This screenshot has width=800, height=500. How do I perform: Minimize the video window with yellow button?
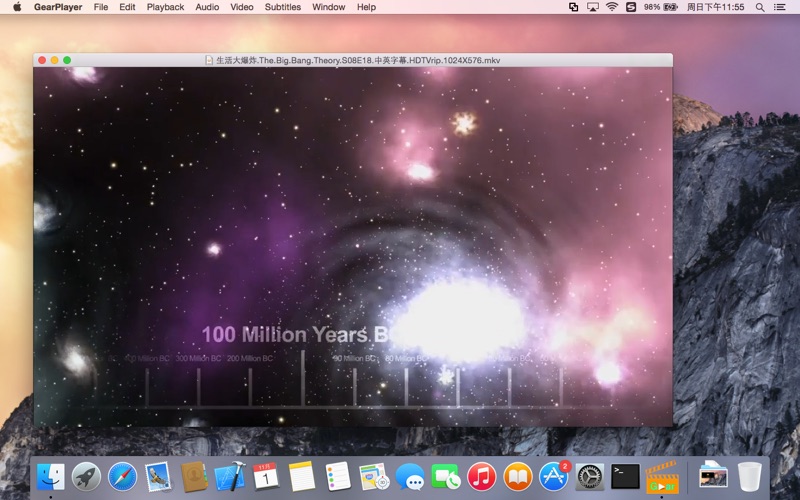pyautogui.click(x=54, y=60)
